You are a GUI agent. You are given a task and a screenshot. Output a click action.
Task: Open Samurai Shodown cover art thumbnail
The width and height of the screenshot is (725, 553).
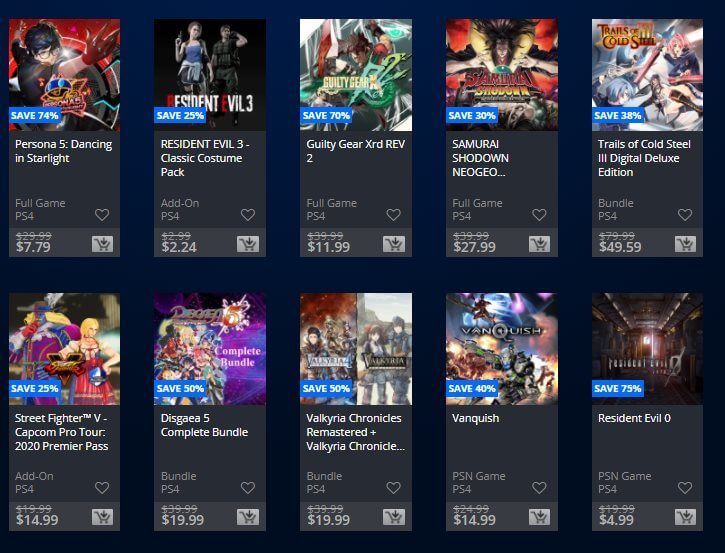(x=502, y=75)
